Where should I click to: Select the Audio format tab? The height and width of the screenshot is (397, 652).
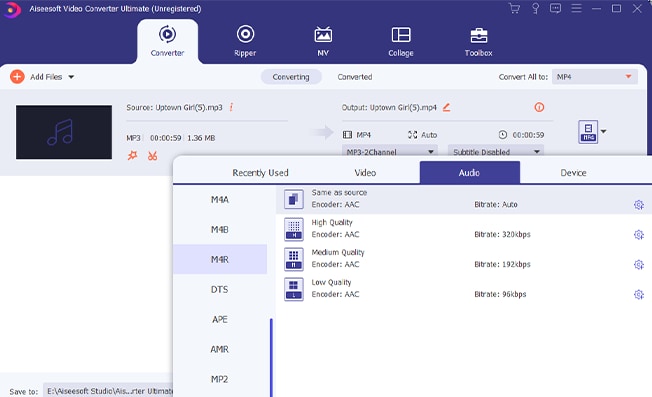469,172
